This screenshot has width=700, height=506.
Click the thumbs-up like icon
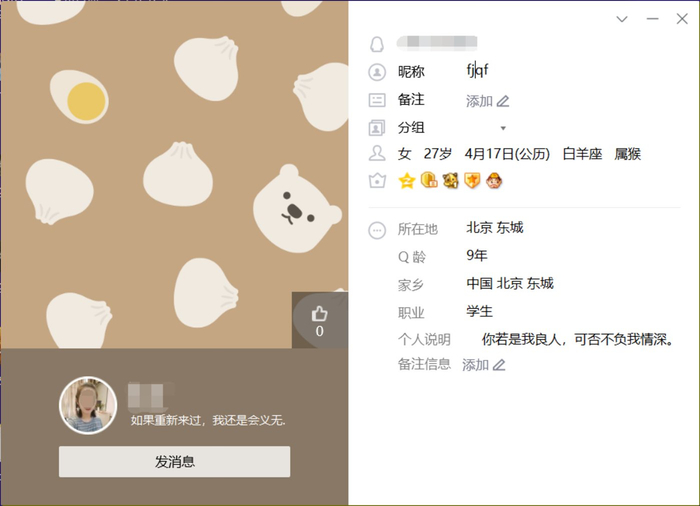click(319, 314)
